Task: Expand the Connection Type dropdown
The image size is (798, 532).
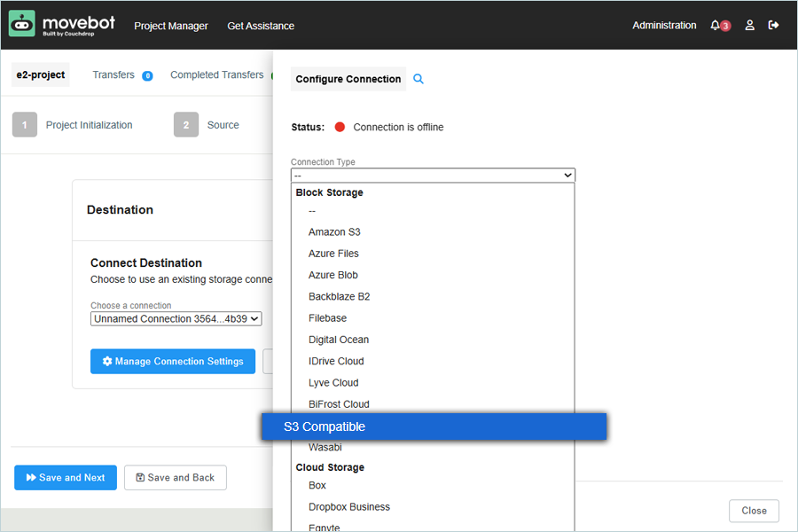Action: coord(433,176)
